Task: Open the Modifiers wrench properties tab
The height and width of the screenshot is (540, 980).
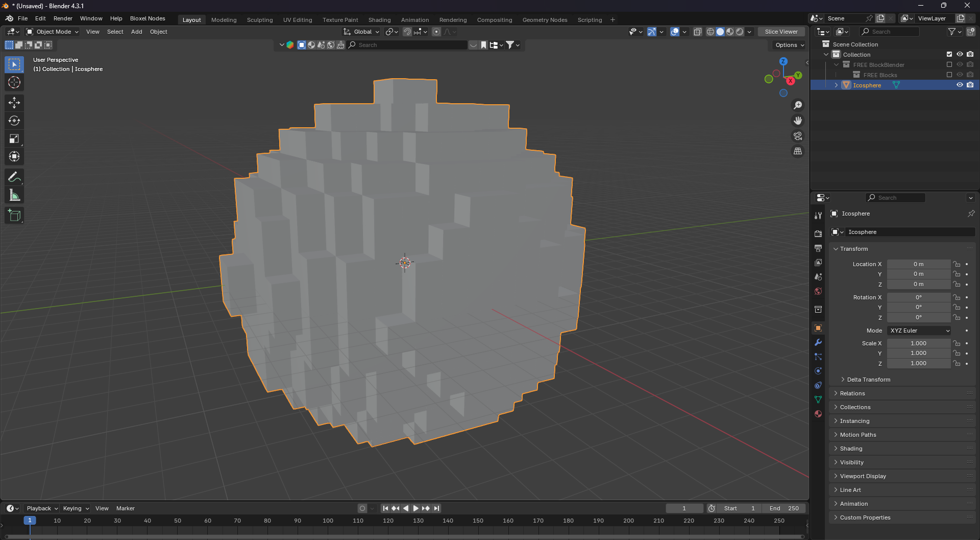Action: point(818,342)
